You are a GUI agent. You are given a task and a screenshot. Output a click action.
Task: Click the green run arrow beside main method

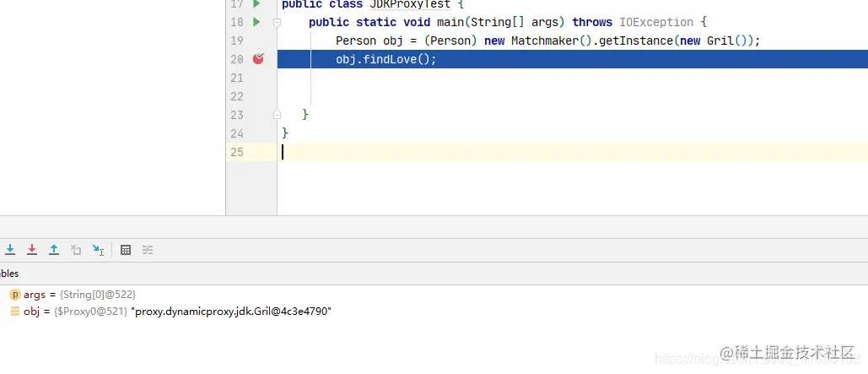(x=256, y=22)
